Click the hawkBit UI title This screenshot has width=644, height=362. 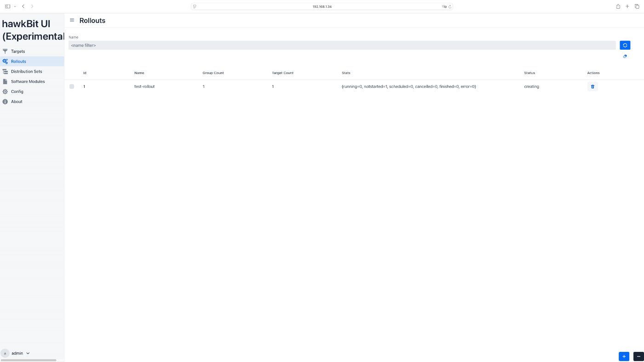click(33, 30)
